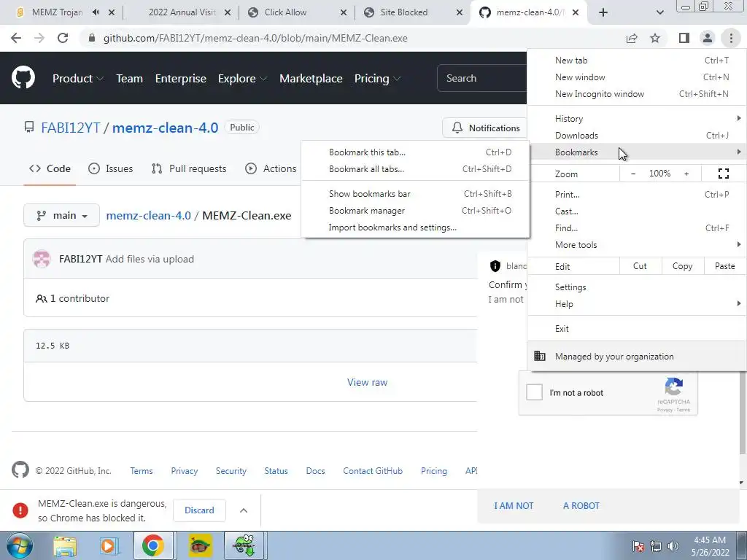Screen dimensions: 747x560
Task: Expand the Help submenu
Action: 637,304
